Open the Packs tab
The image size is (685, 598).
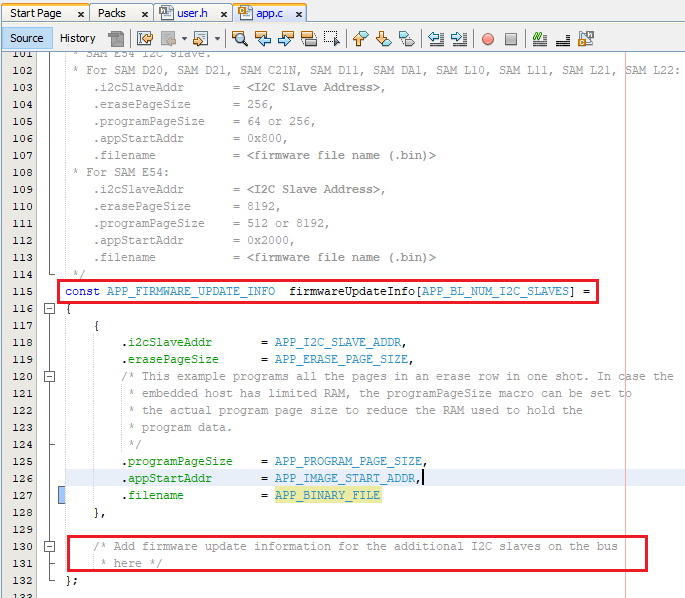(x=111, y=13)
